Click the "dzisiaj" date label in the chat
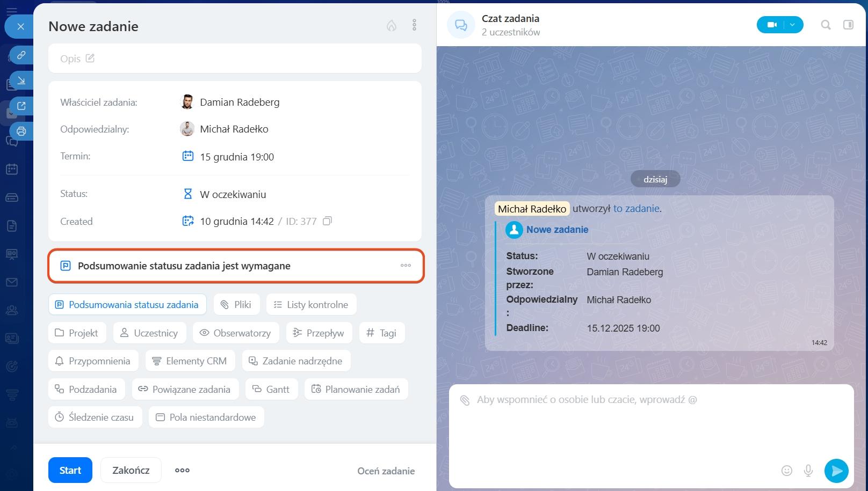 click(x=655, y=179)
